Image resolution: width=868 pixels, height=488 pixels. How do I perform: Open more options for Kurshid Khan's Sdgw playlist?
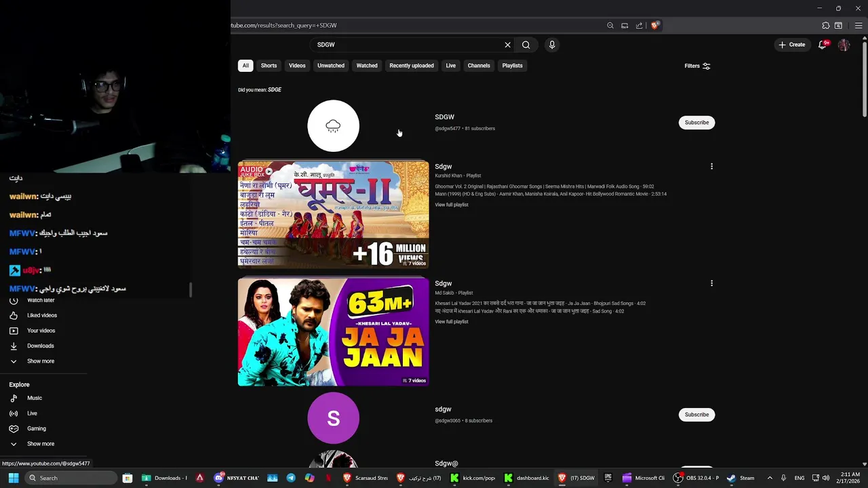pos(711,166)
